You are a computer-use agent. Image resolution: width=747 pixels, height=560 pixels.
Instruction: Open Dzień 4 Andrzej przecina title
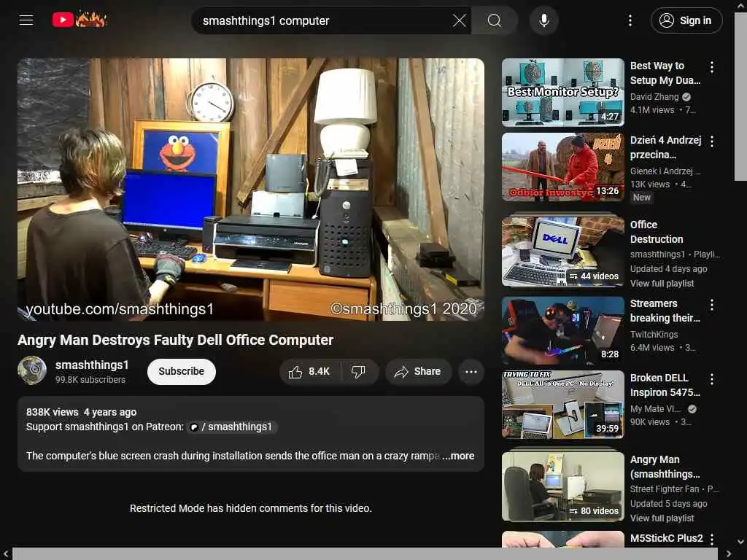click(665, 147)
